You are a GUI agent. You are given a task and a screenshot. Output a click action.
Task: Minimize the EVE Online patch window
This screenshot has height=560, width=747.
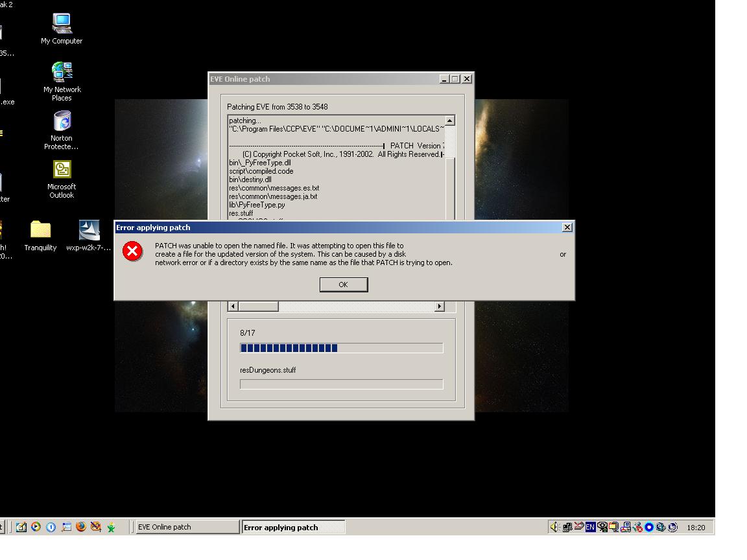pyautogui.click(x=444, y=79)
